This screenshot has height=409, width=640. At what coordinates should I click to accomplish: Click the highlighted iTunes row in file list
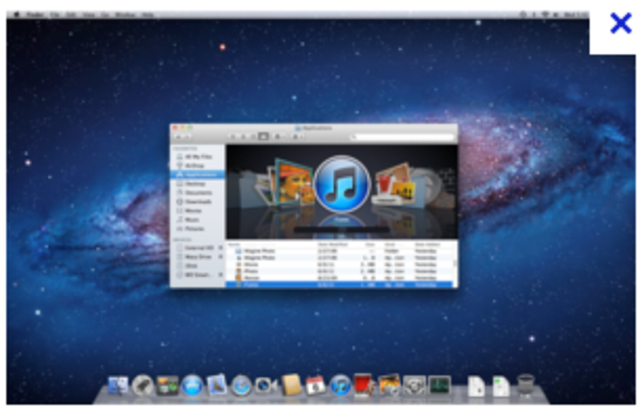tap(340, 284)
